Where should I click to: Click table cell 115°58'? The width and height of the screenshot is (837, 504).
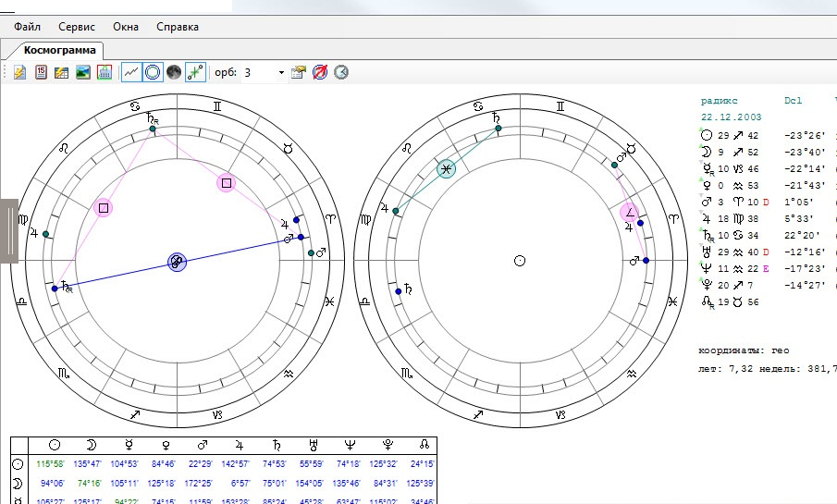coord(50,464)
